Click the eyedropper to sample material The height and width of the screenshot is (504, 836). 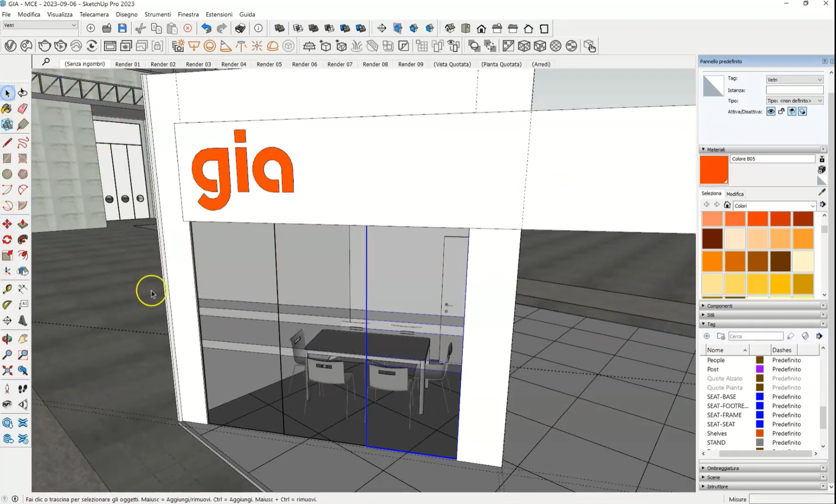pyautogui.click(x=822, y=192)
